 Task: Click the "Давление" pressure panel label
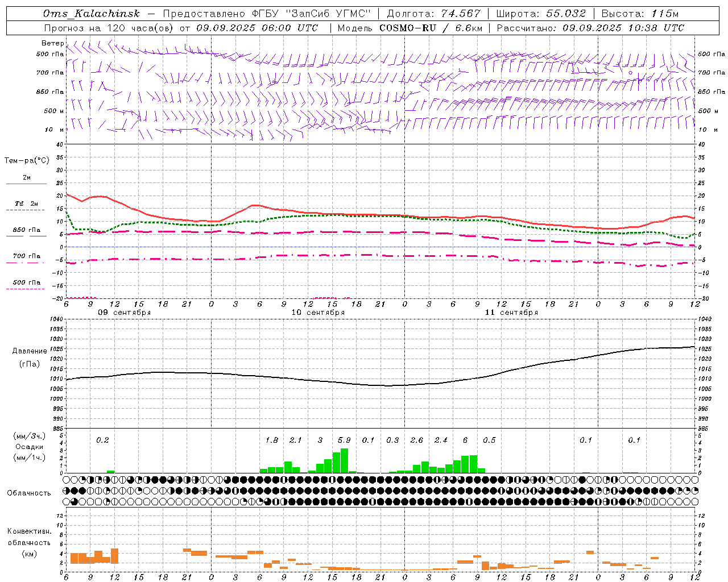pyautogui.click(x=30, y=351)
